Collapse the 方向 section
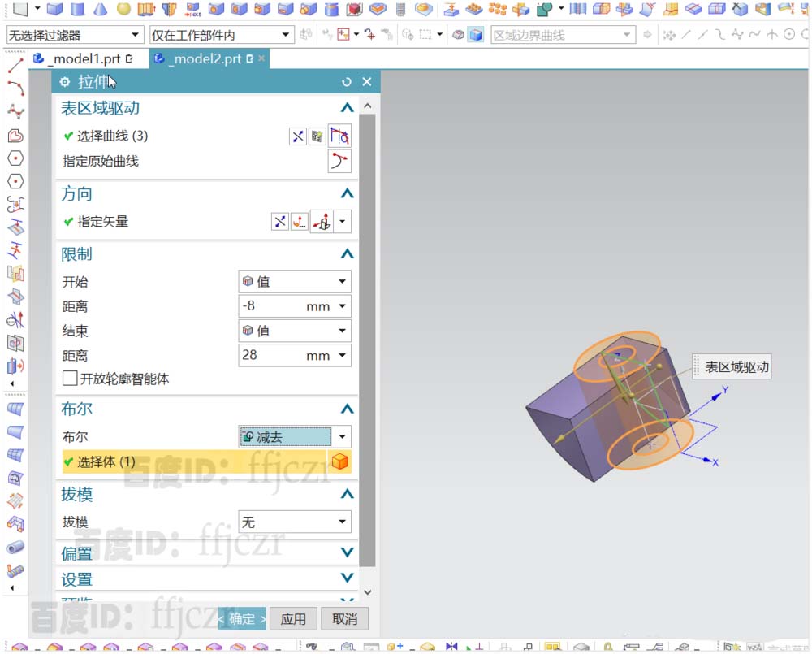The width and height of the screenshot is (812, 654). (347, 193)
